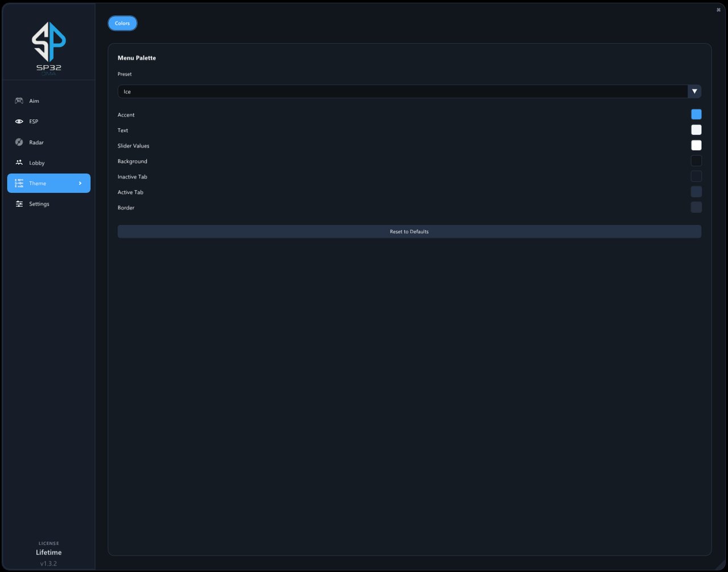728x572 pixels.
Task: Click the Theme palette icon
Action: pyautogui.click(x=19, y=183)
